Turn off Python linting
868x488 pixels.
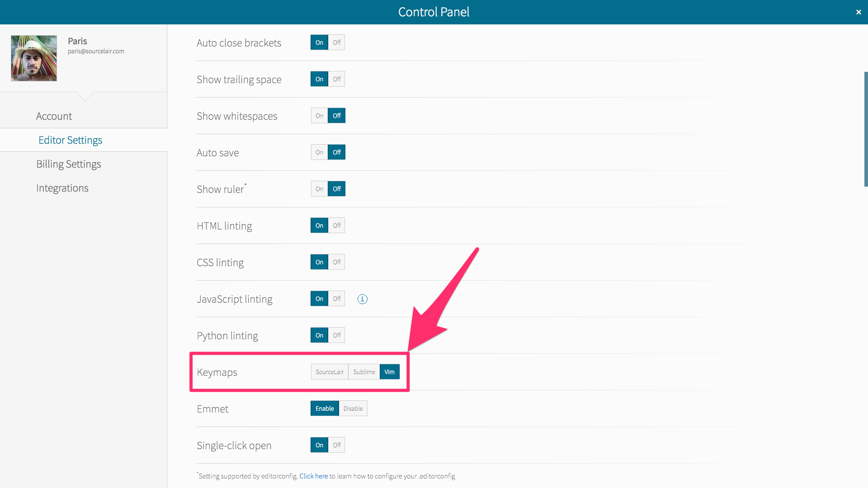click(x=336, y=335)
